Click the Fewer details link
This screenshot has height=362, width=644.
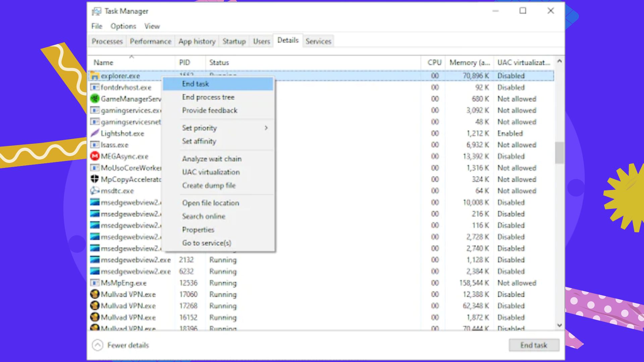click(128, 345)
